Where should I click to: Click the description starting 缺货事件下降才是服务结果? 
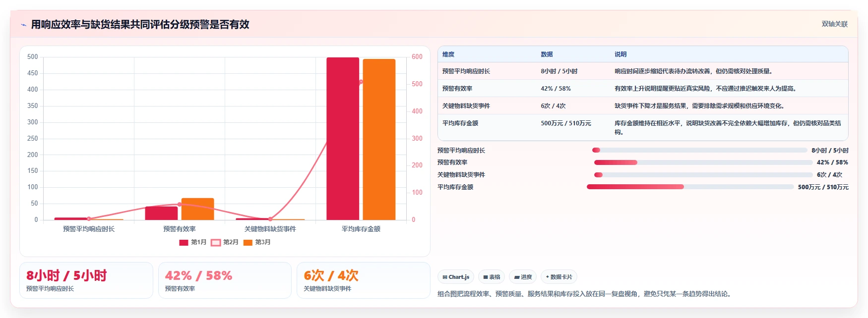tap(700, 106)
